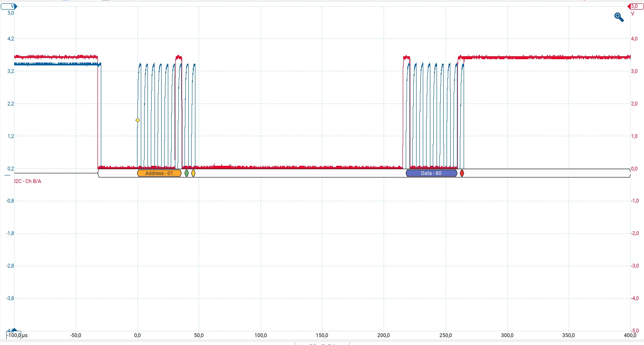Click the Channel A blue V axis handle
Viewport: 644px width, 345px height.
(9, 6)
